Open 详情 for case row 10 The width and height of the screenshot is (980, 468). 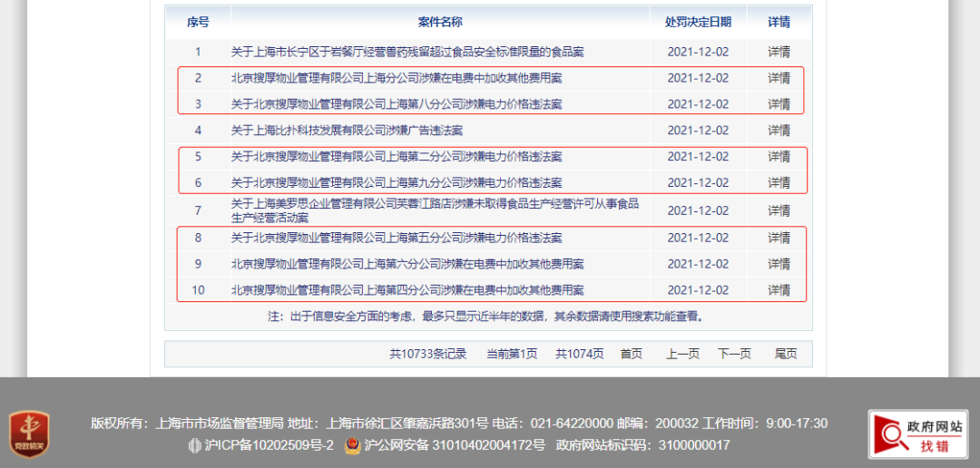coord(779,290)
